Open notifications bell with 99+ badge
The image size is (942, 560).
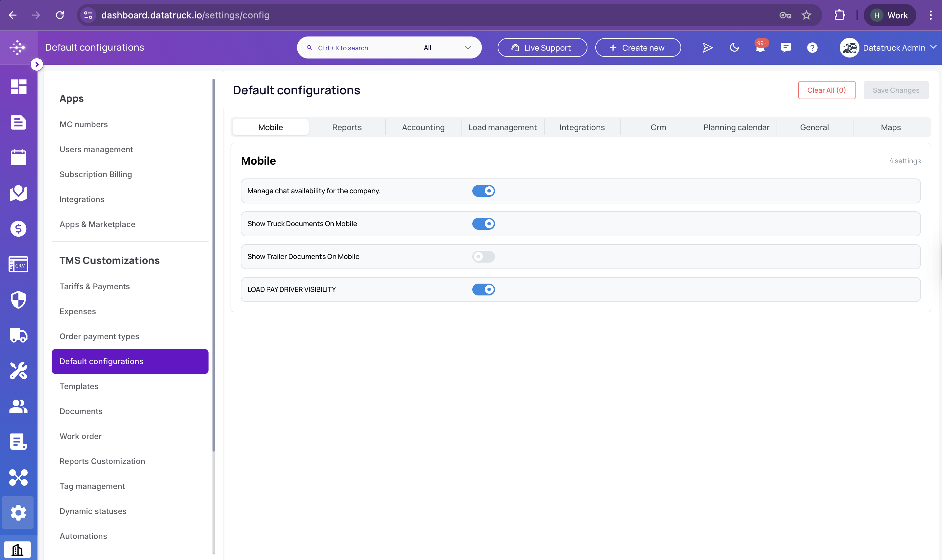tap(760, 47)
